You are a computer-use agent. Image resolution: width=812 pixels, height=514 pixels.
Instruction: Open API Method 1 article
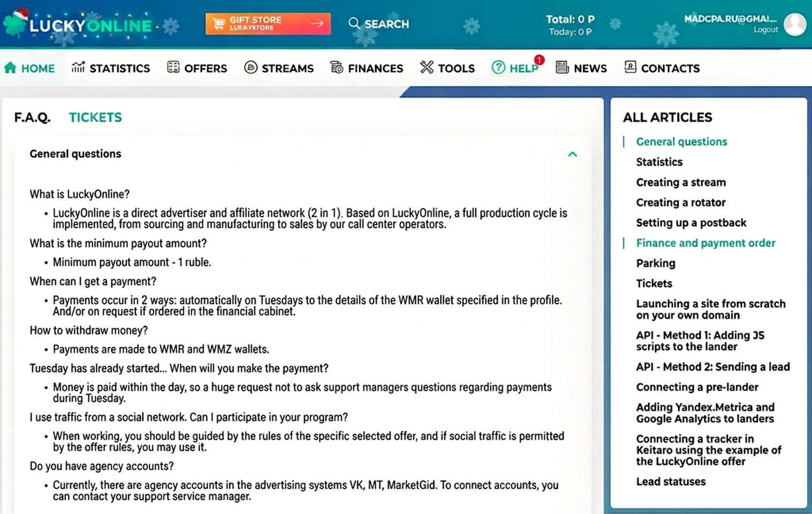(x=700, y=341)
